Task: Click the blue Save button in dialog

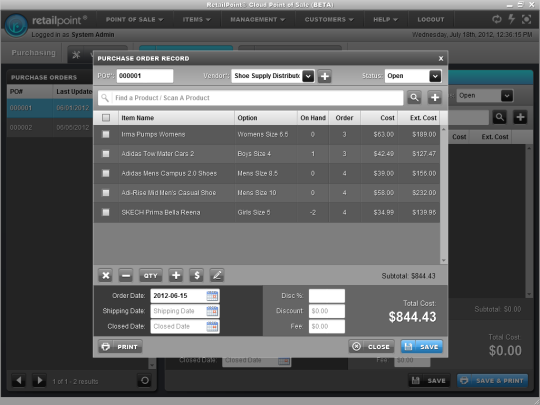Action: [422, 346]
